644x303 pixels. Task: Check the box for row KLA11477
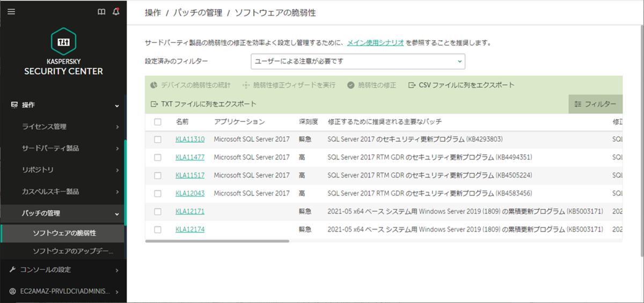158,157
